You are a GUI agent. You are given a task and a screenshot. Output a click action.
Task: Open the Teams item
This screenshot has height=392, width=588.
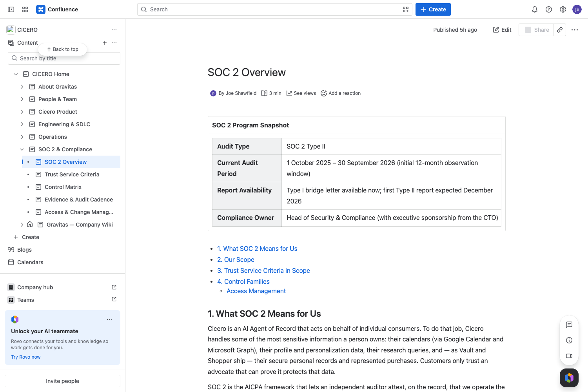pos(25,300)
